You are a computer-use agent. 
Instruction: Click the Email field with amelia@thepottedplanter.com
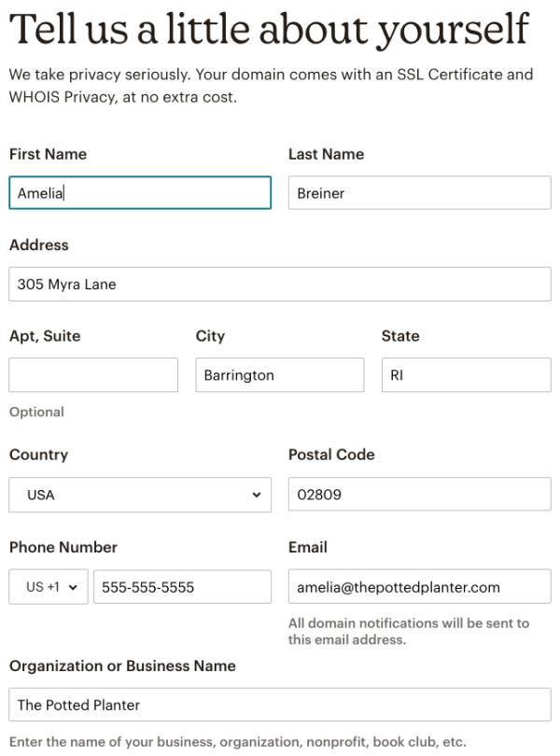[x=420, y=587]
